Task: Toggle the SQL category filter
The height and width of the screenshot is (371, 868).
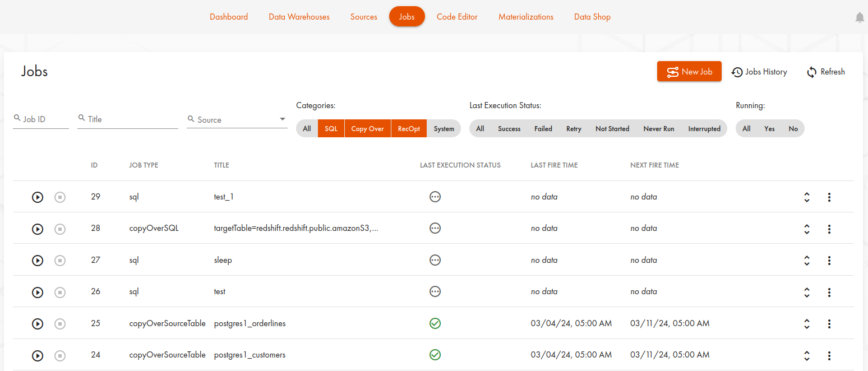Action: click(331, 129)
